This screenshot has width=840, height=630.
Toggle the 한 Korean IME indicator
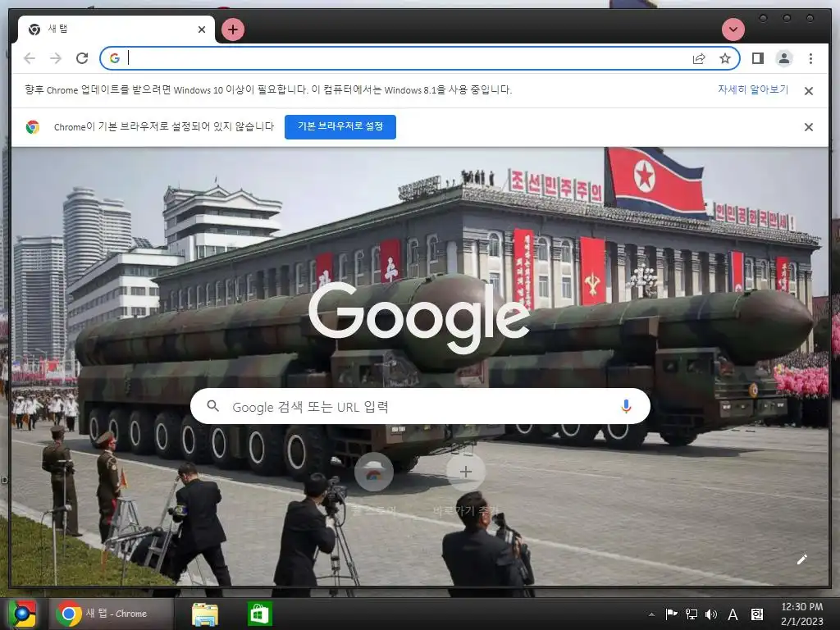point(757,614)
